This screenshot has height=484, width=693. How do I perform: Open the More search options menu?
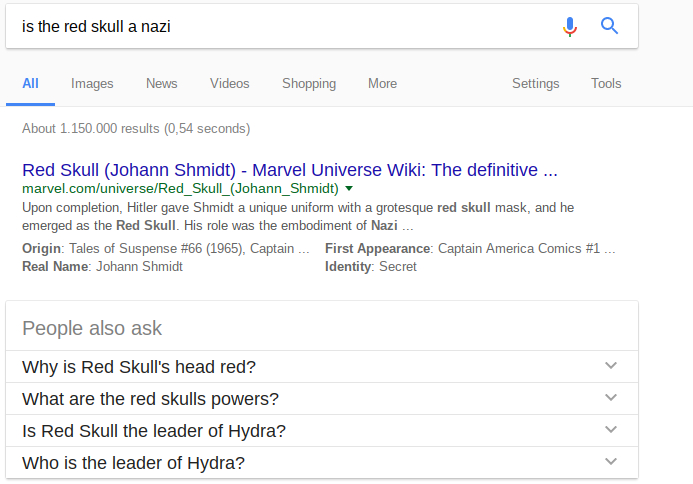(x=382, y=84)
